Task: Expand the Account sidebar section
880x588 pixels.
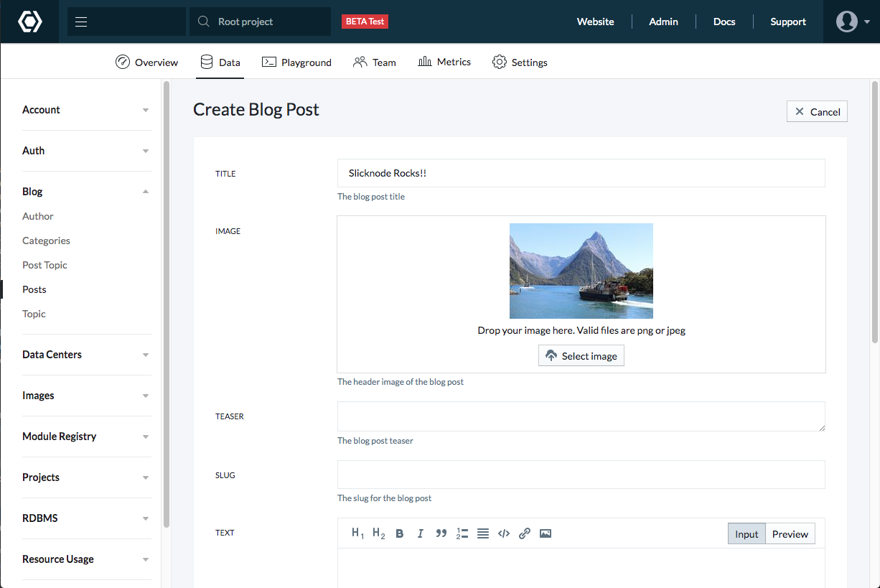Action: click(x=86, y=110)
